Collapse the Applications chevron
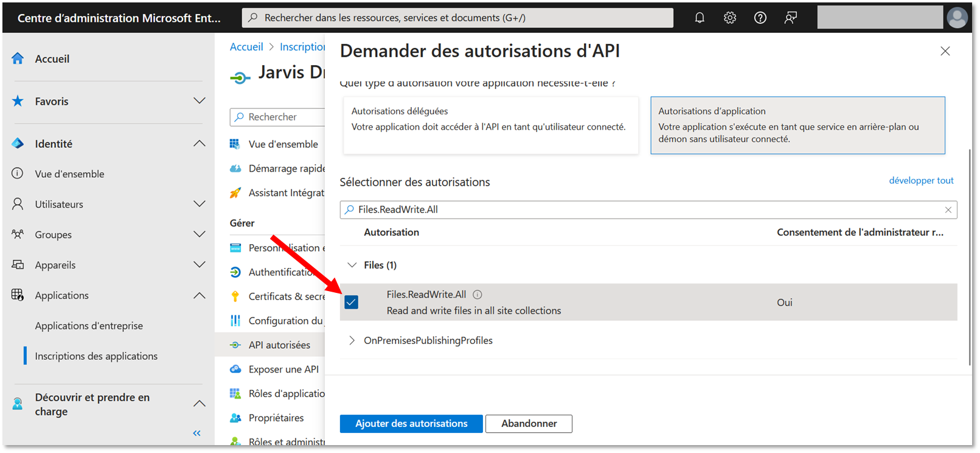 click(199, 295)
